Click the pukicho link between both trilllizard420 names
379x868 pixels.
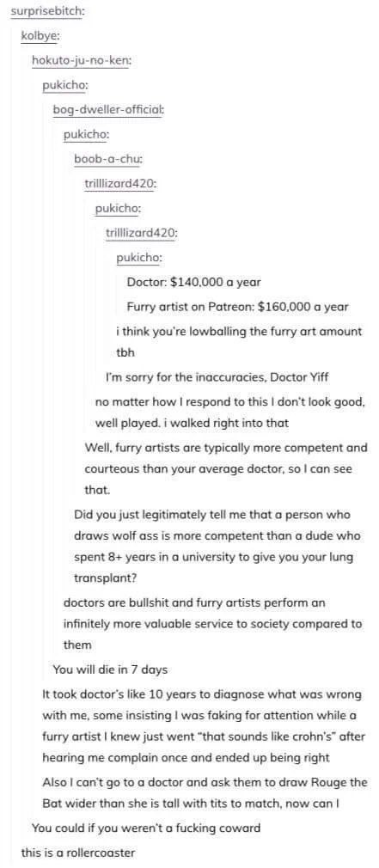[x=118, y=209]
